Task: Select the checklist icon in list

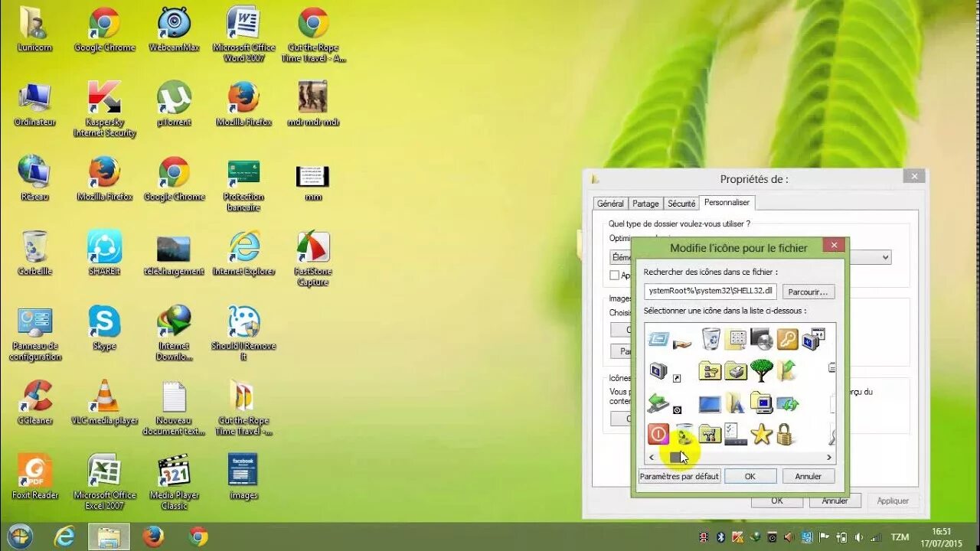Action: tap(736, 435)
